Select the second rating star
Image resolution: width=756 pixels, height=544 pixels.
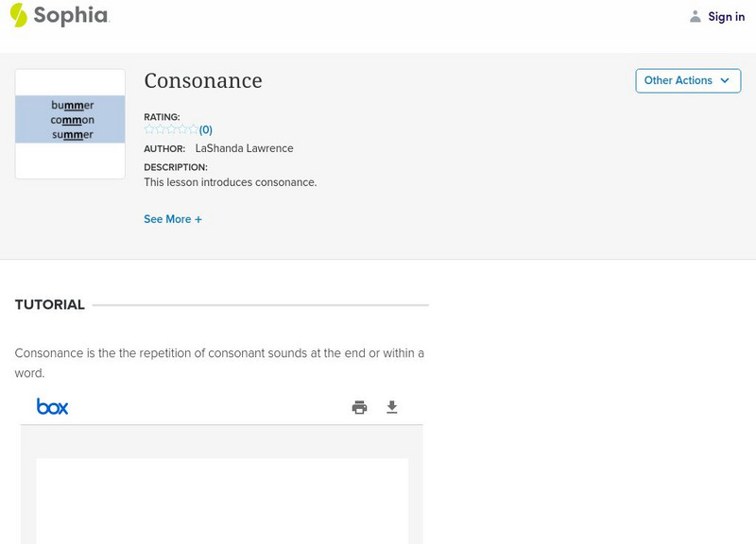point(161,129)
